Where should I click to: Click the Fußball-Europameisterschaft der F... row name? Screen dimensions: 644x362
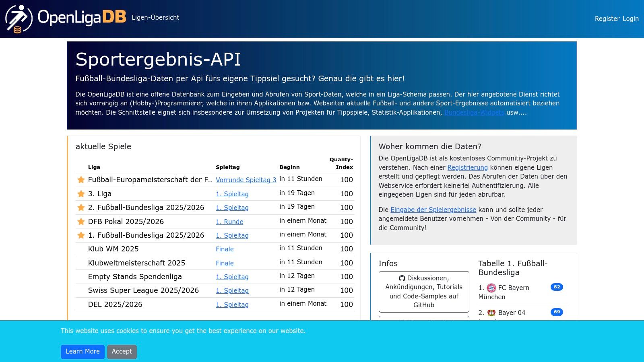coord(150,180)
